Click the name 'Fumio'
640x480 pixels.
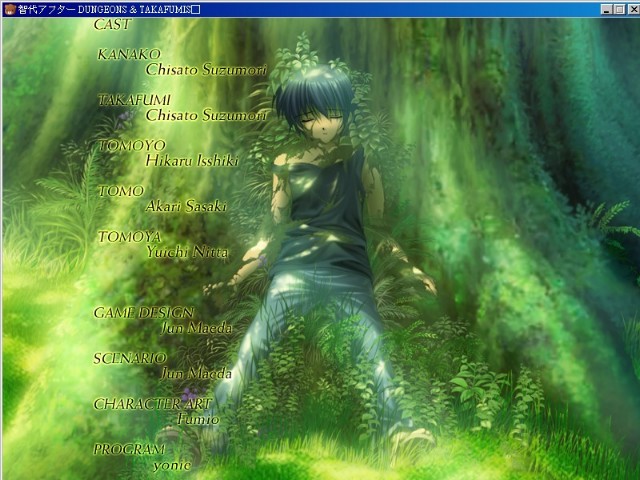click(198, 419)
